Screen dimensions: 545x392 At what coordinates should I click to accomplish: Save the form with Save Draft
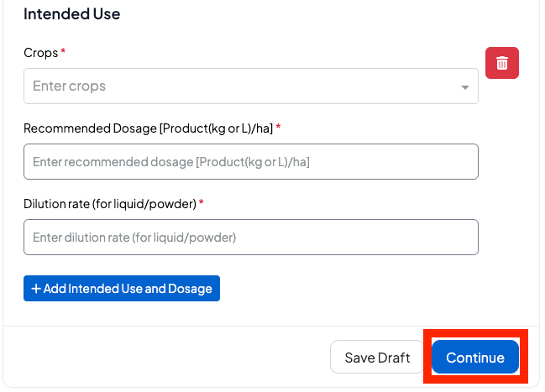pos(377,358)
